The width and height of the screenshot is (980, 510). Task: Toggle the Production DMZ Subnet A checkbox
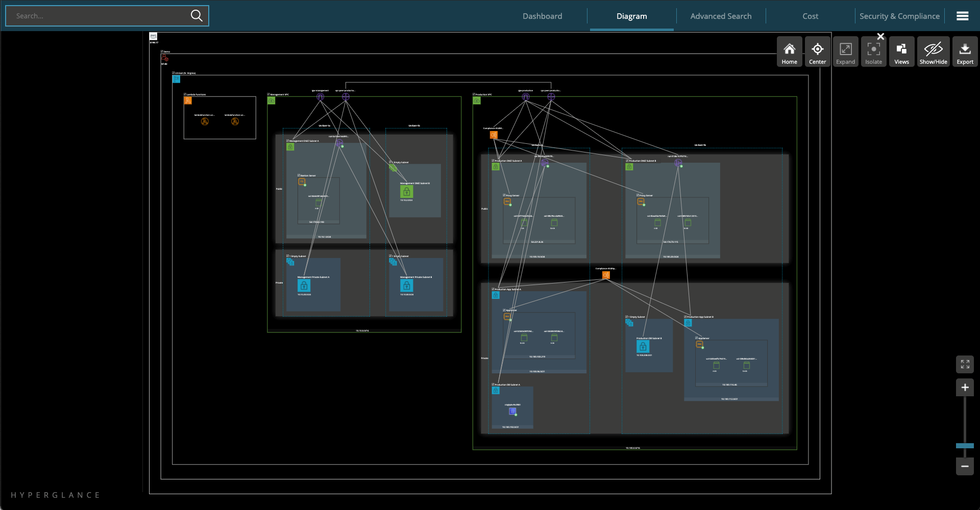pyautogui.click(x=493, y=160)
